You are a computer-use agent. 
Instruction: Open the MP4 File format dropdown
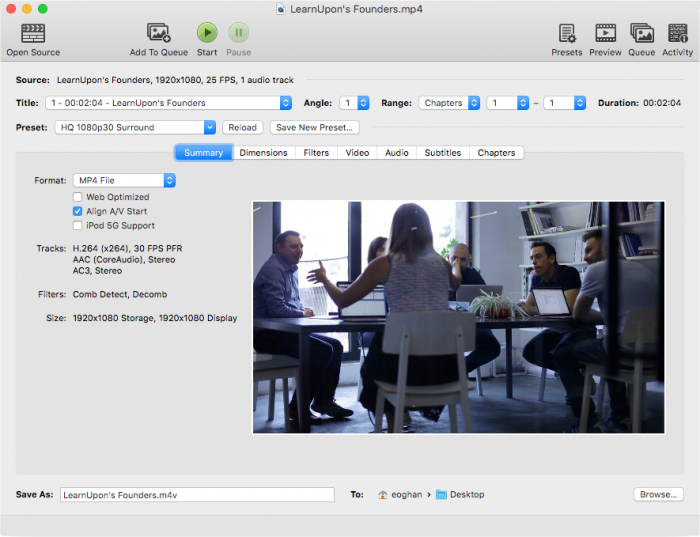[124, 180]
